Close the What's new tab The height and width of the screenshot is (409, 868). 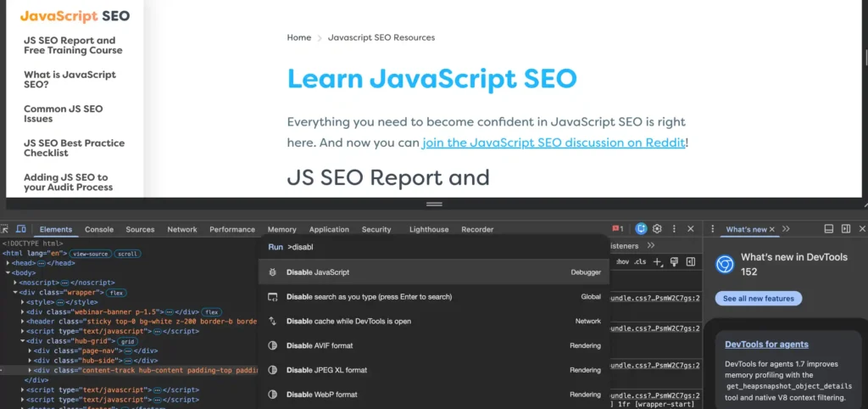[x=771, y=229]
